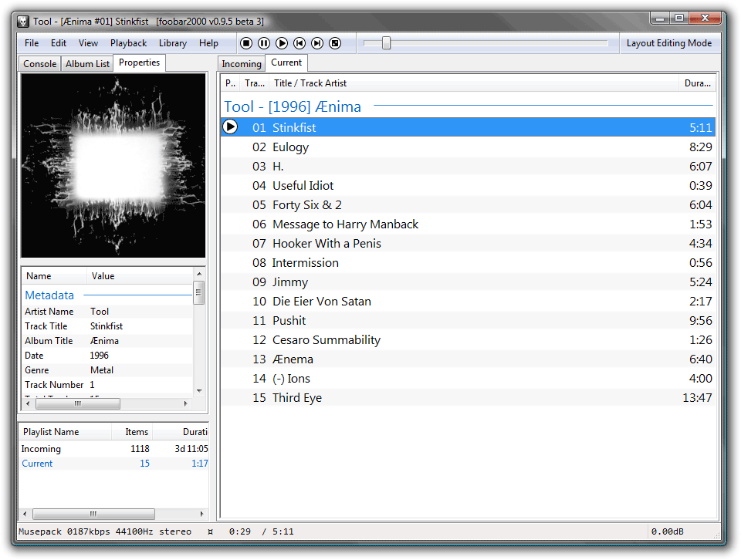Select the Incoming playlist entry
The image size is (741, 560).
[41, 448]
